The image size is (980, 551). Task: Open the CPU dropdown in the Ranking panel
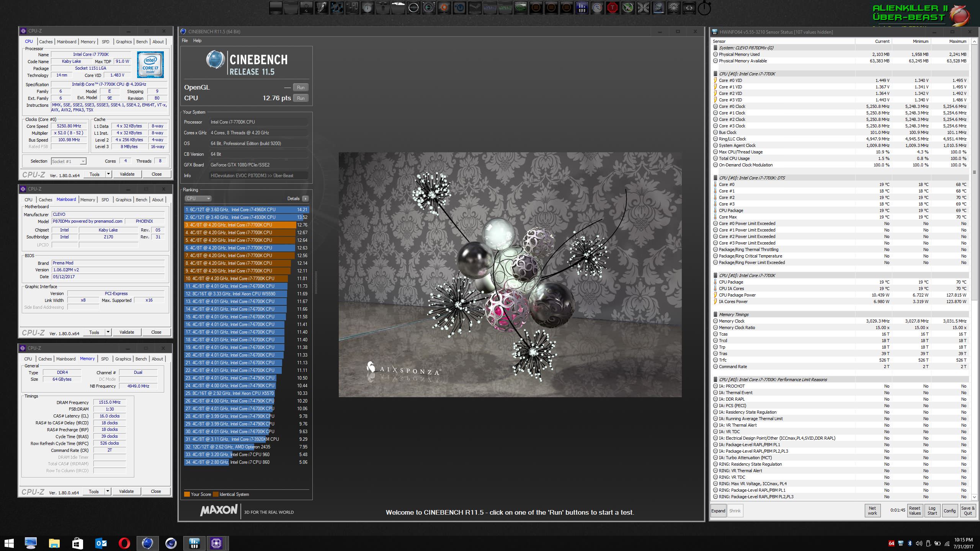click(198, 199)
